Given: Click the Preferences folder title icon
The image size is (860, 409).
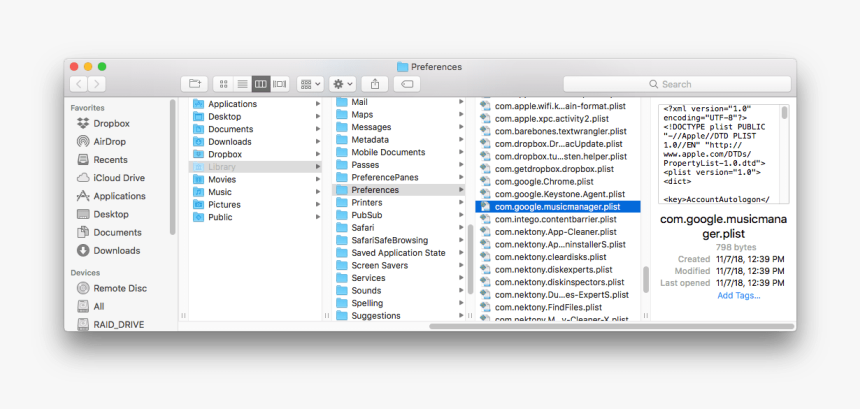Looking at the screenshot, I should [x=403, y=67].
